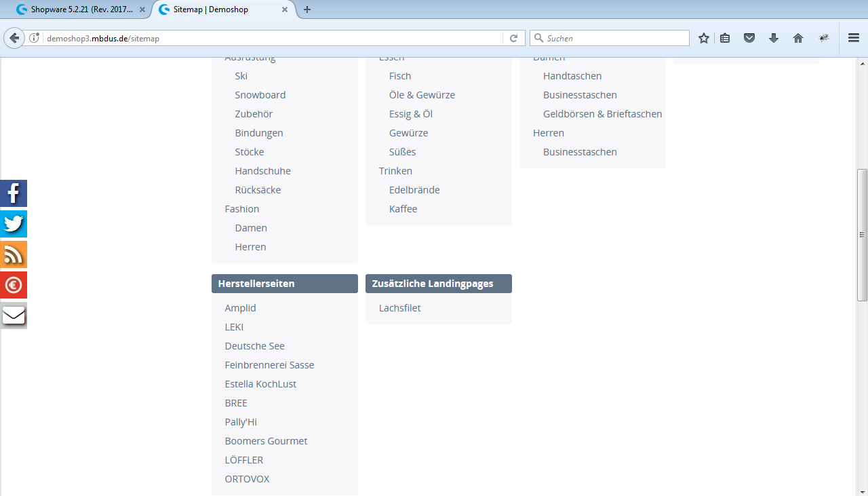This screenshot has width=868, height=496.
Task: Open the LEKI manufacturer page
Action: pos(234,326)
